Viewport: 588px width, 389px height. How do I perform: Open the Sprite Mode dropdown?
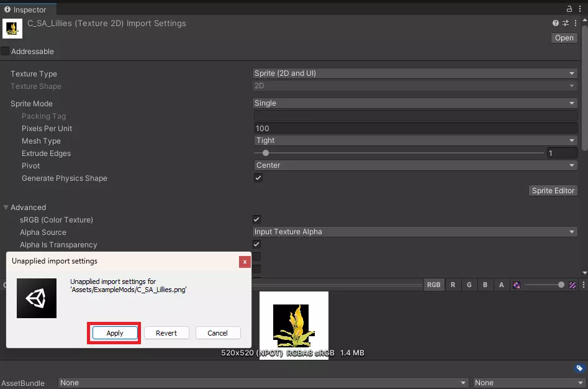click(x=415, y=103)
